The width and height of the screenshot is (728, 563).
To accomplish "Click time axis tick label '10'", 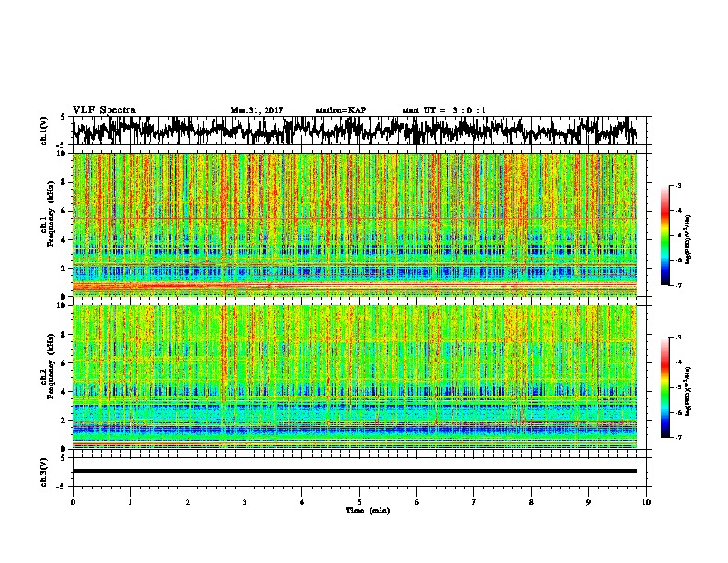I will [x=646, y=502].
